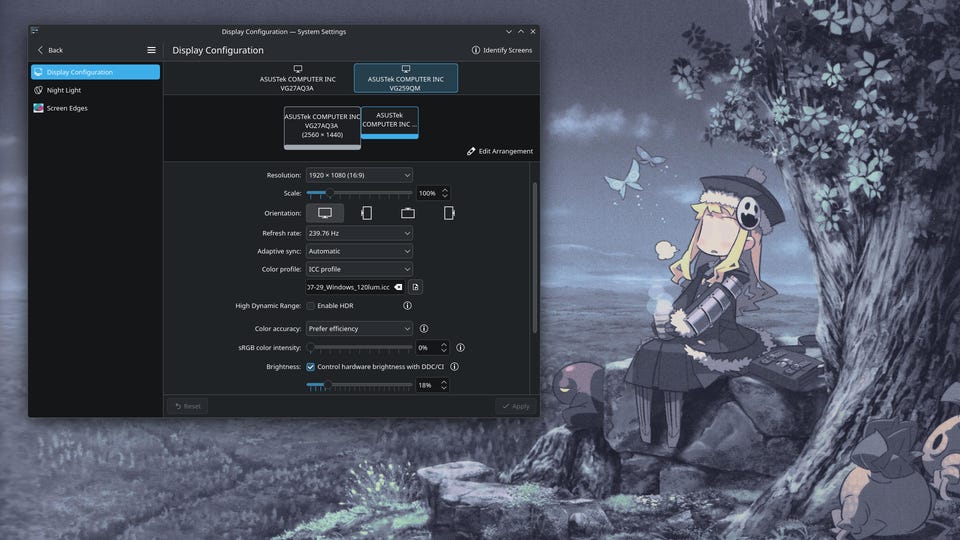Select the smaller ASUSTek screen thumbnail
Viewport: 960px width, 540px height.
[x=390, y=122]
